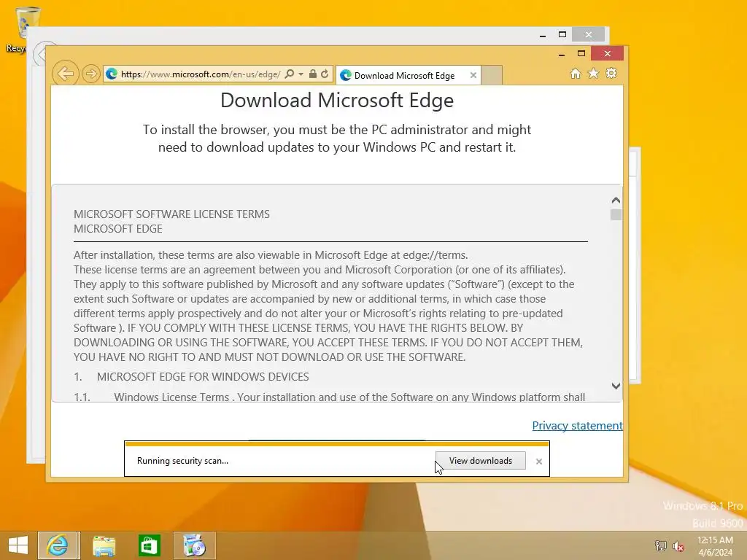Click the Edge favicon in the address bar
747x560 pixels.
coord(112,74)
